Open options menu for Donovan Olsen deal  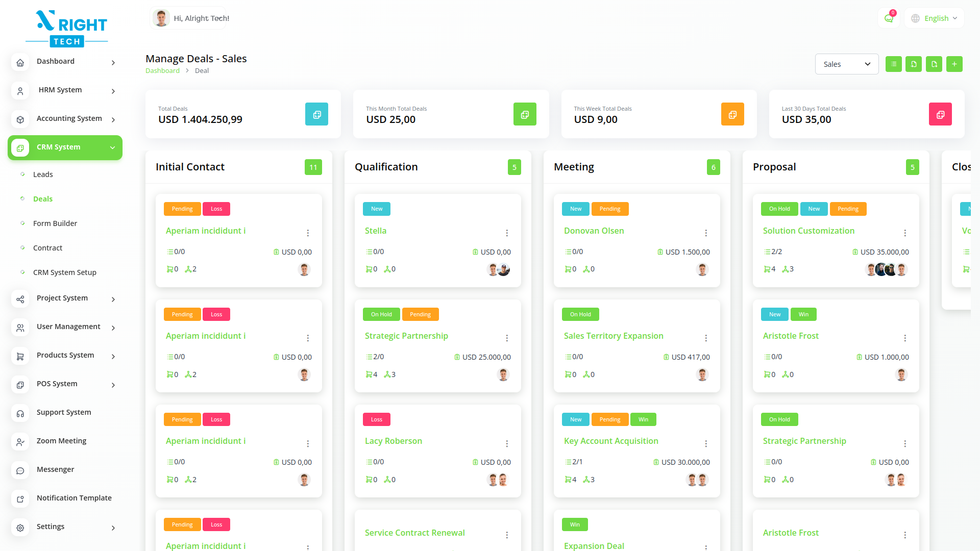click(706, 233)
